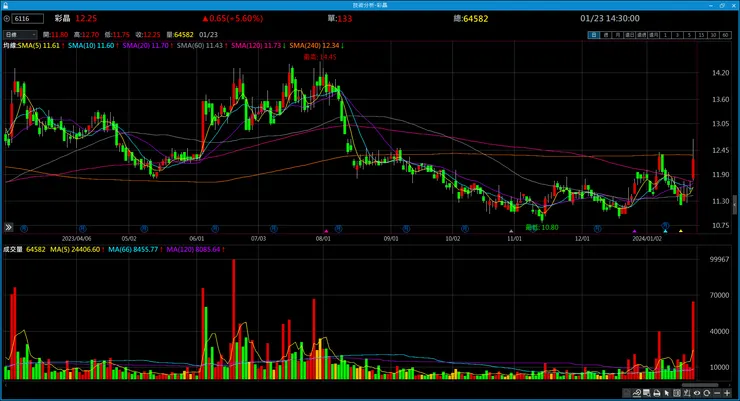Click the 2024/01/02 date axis label

[647, 239]
